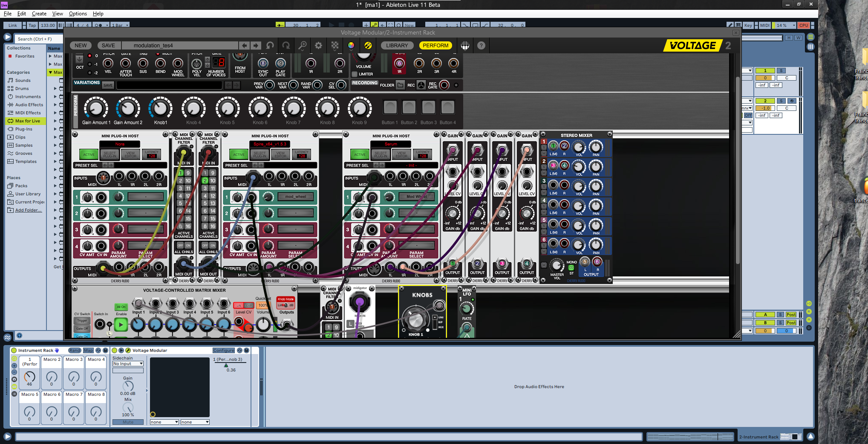Viewport: 868px width, 444px height.
Task: Open the cable color wheel picker
Action: 351,45
